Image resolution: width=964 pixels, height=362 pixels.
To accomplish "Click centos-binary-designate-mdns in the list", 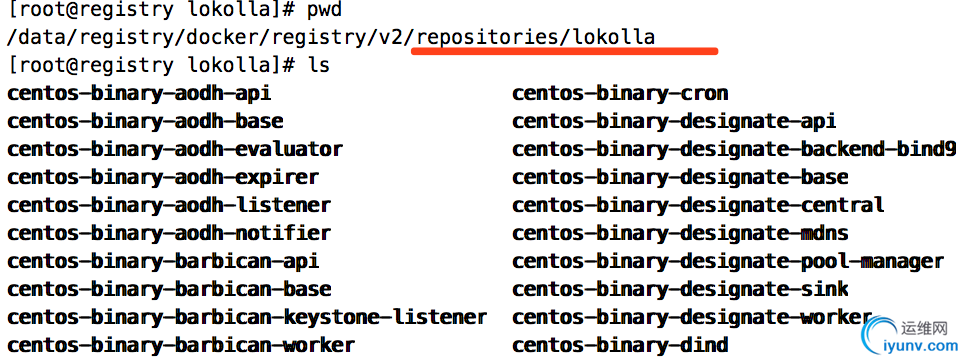I will [680, 234].
